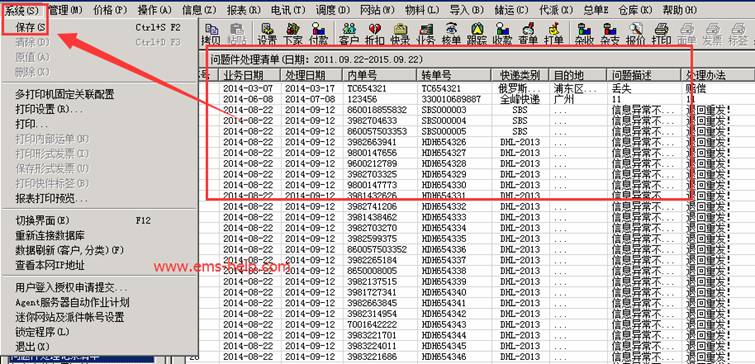The width and height of the screenshot is (755, 364).
Task: Open the 储运(C) menu
Action: pyautogui.click(x=511, y=9)
